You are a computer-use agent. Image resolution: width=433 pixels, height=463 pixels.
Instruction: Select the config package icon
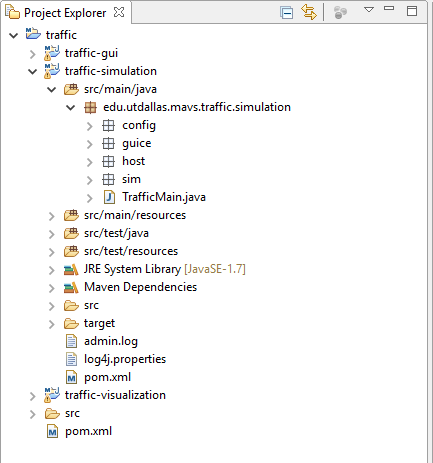tap(108, 126)
